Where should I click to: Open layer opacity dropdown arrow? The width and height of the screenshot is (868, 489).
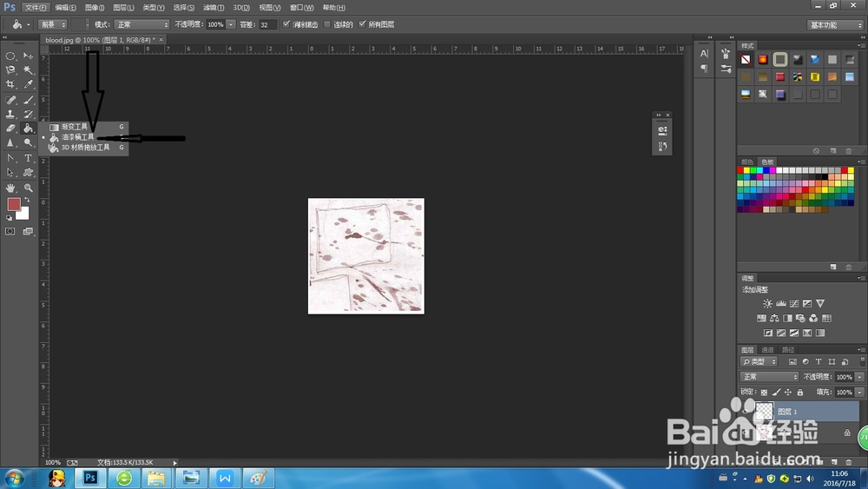(859, 377)
